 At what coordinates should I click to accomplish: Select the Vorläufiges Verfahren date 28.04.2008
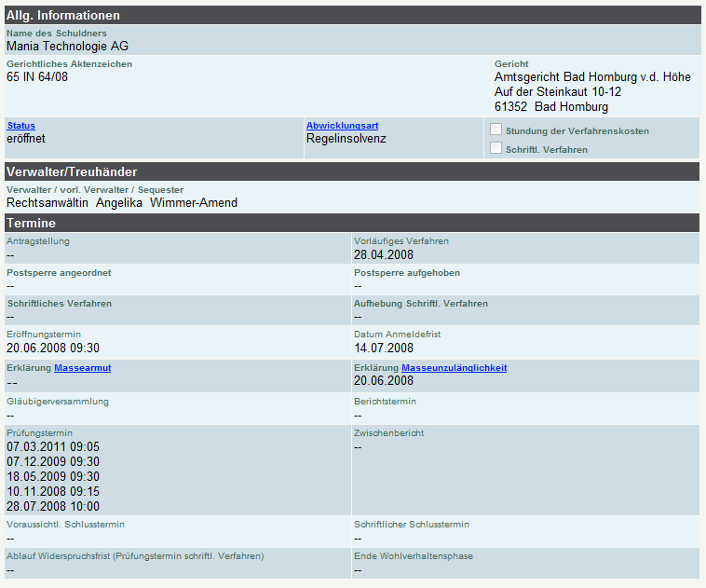click(x=384, y=255)
